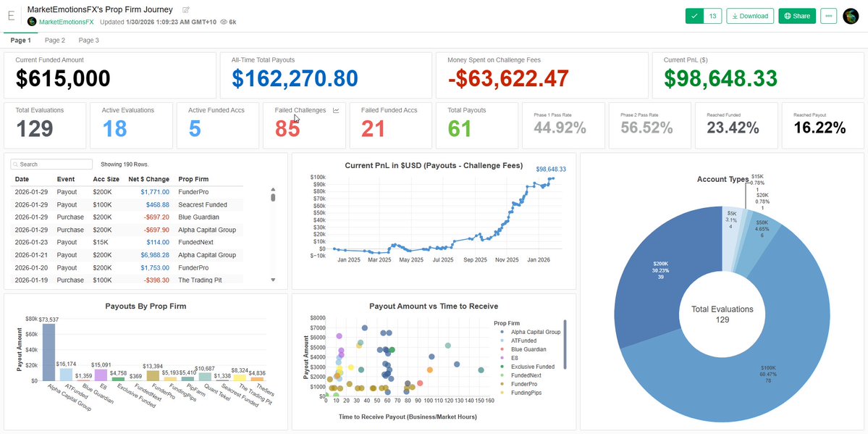
Task: Click the pencil edit icon beside the dashboard title
Action: pyautogui.click(x=185, y=9)
